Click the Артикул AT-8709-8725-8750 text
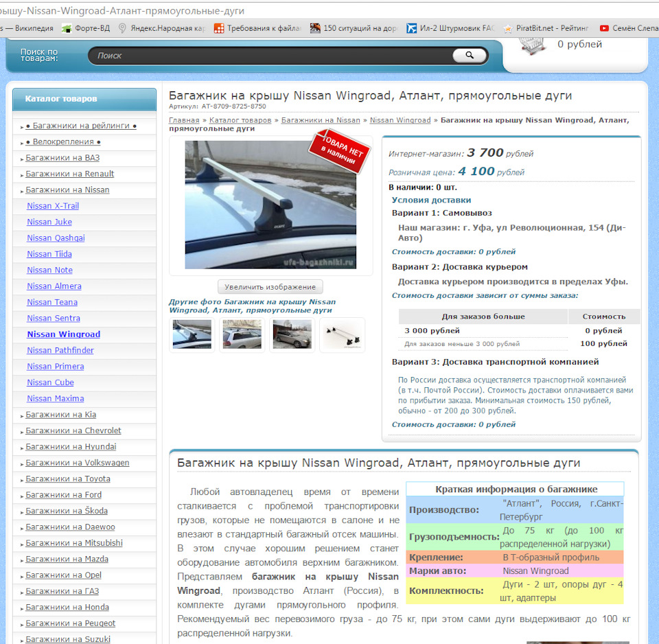 click(x=218, y=106)
